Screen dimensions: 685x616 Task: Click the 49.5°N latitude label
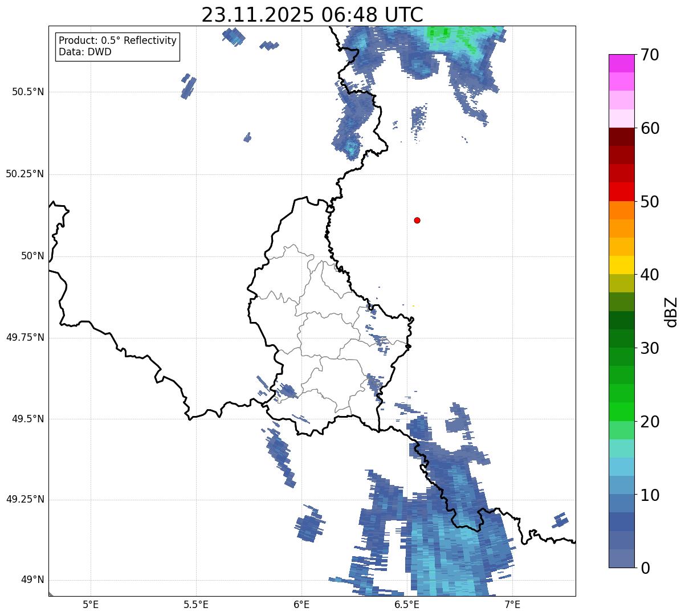pos(27,419)
